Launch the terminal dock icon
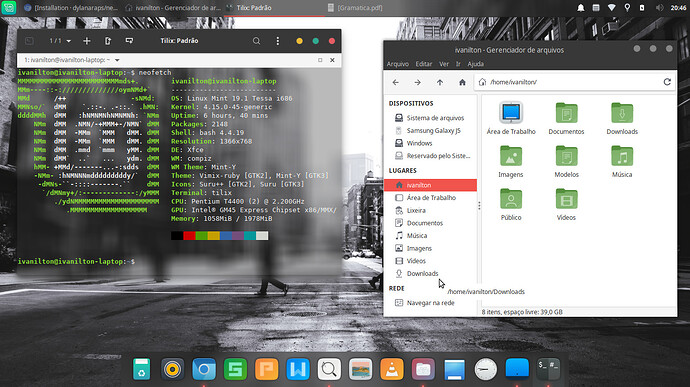The height and width of the screenshot is (387, 690). coord(548,369)
